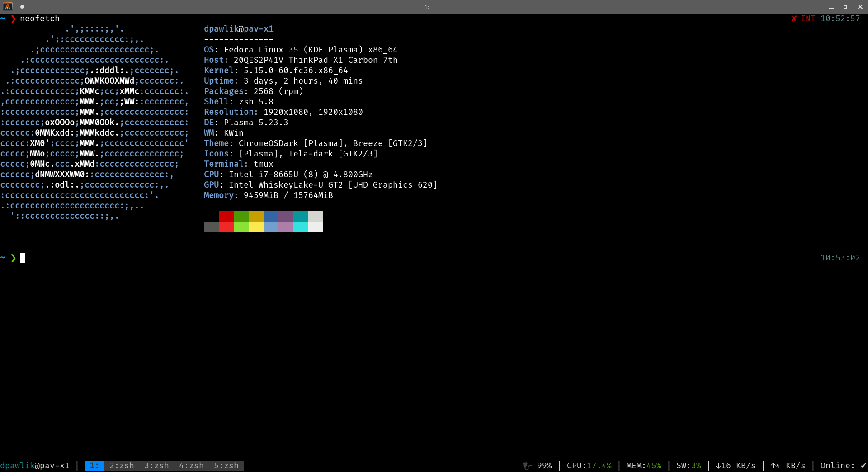Click the red X error indicator
868x472 pixels.
click(x=794, y=19)
